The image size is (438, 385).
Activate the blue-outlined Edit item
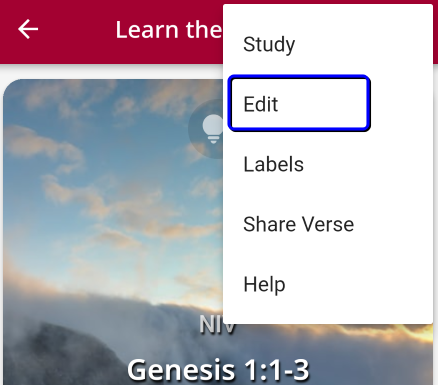tap(299, 103)
